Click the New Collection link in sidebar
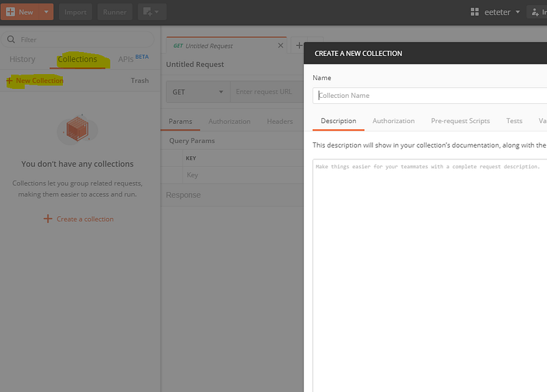The width and height of the screenshot is (547, 392). pyautogui.click(x=35, y=81)
